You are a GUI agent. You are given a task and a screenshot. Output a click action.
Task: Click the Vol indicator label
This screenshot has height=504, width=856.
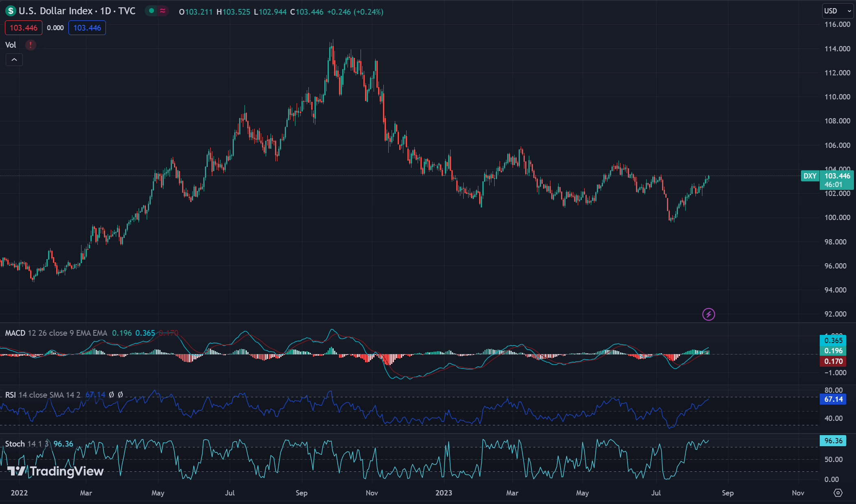point(11,45)
